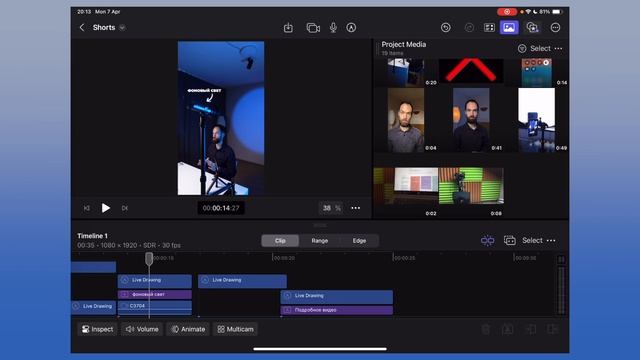Open the content browser photos icon
640x360 pixels.
coord(532,28)
